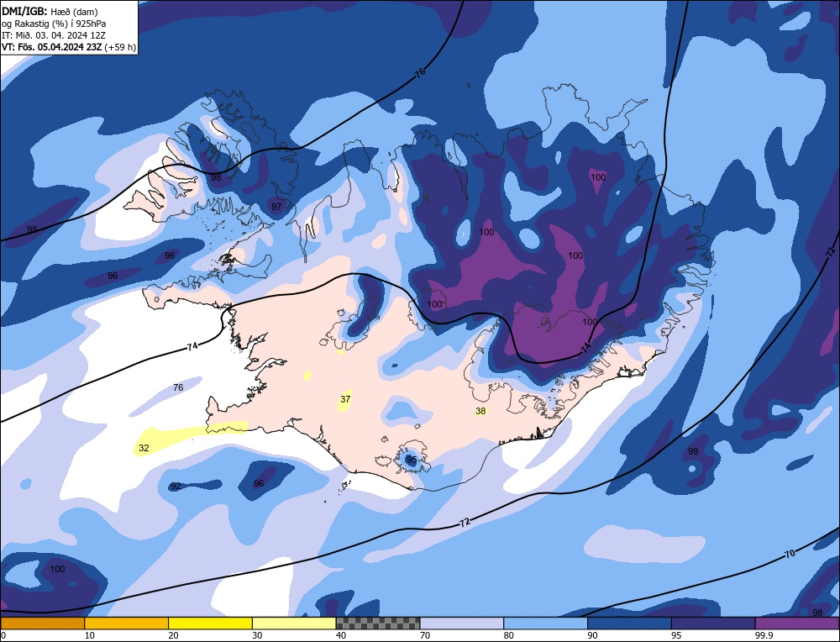The width and height of the screenshot is (840, 642).
Task: Click the bright yellow 20–30 legend swatch
Action: coord(211,624)
